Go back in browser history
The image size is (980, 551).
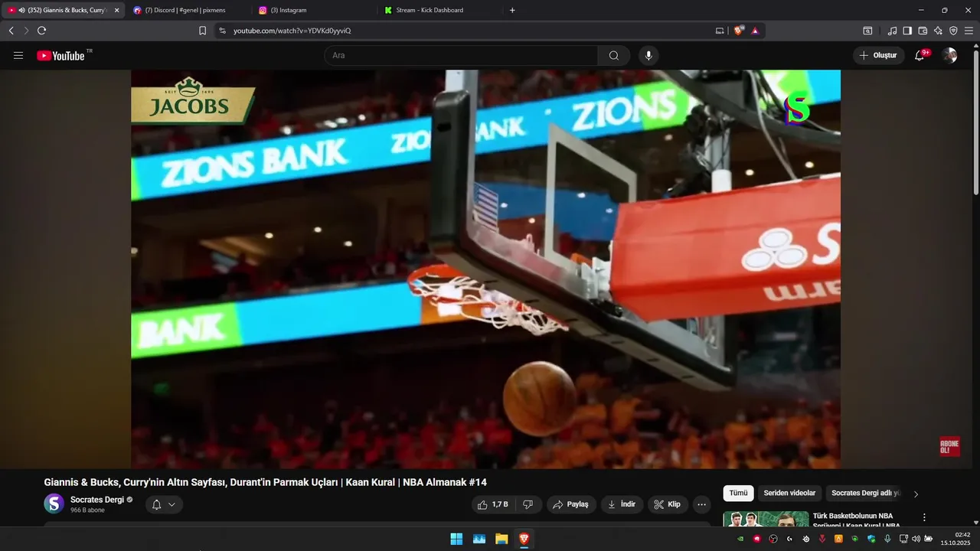pos(11,31)
